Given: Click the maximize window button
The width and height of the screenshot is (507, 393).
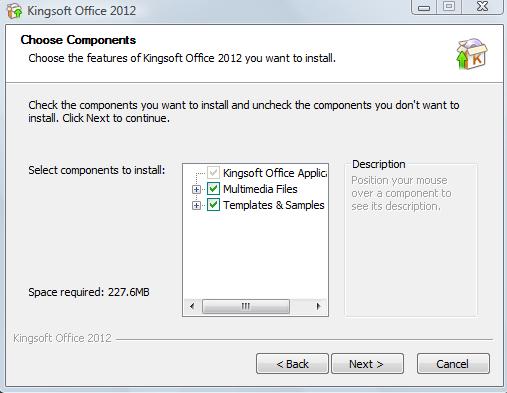Looking at the screenshot, I should coord(449,7).
